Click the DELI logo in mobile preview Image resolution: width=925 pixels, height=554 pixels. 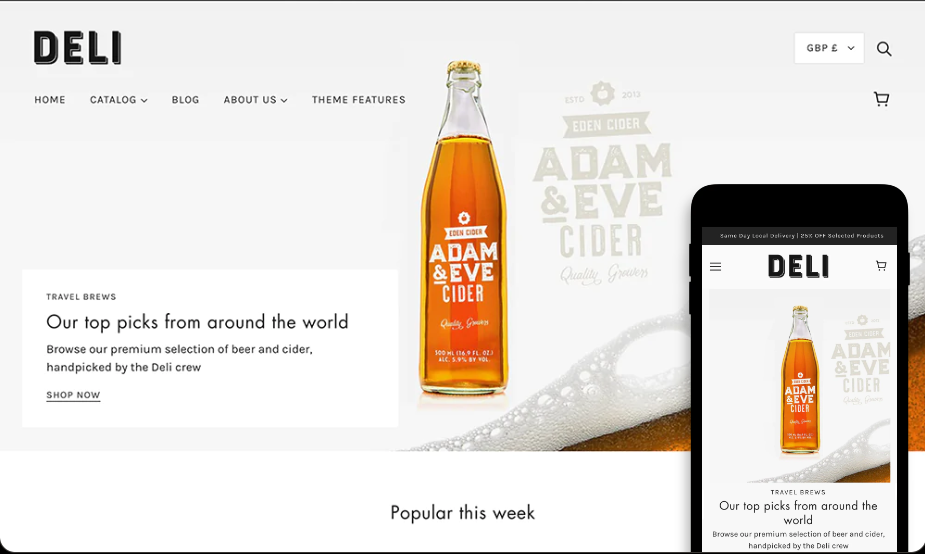click(x=798, y=267)
